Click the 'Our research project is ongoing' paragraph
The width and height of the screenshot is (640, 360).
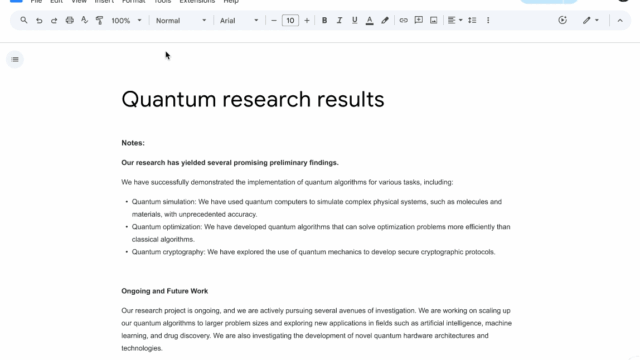pos(316,329)
